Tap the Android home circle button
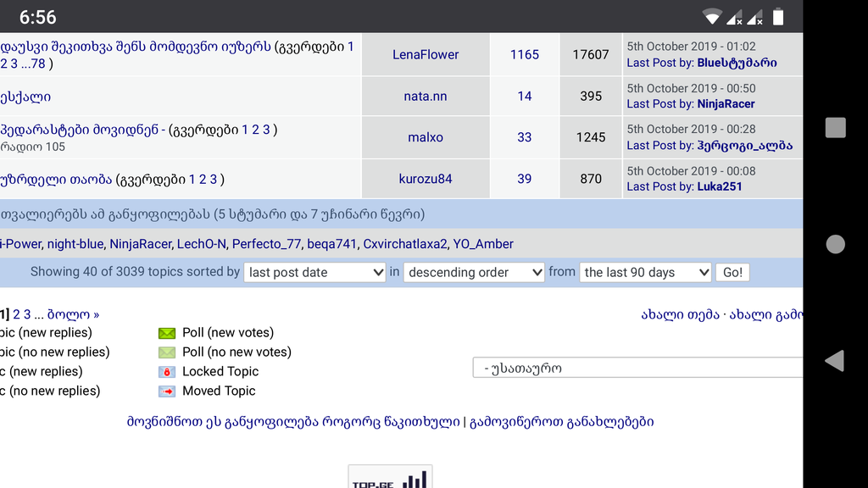The width and height of the screenshot is (868, 488). (835, 244)
